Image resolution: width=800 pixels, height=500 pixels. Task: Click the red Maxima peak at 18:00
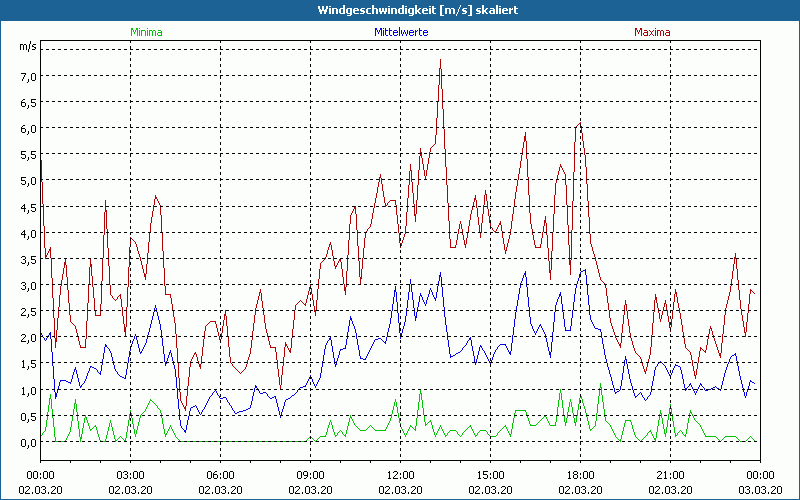point(580,123)
